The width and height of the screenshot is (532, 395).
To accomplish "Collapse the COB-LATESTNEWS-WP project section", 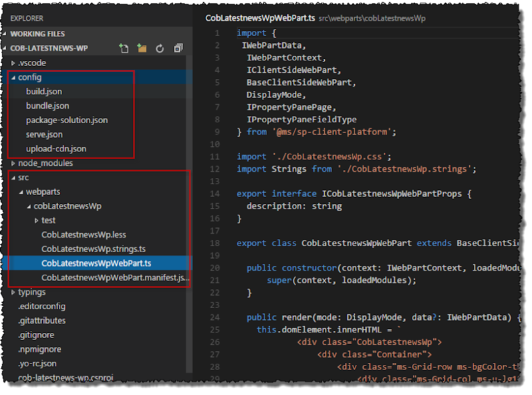I will 5,48.
